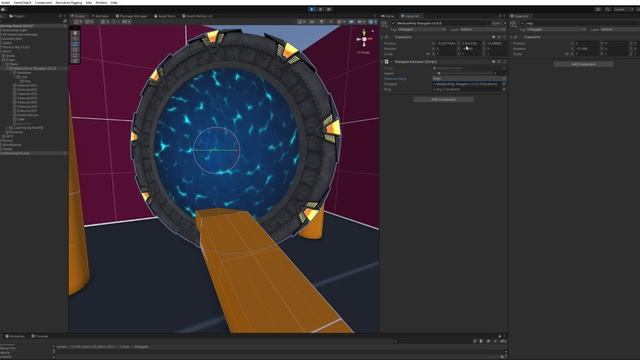Open Tag dropdown in first Inspector
This screenshot has height=360, width=640.
tap(422, 29)
